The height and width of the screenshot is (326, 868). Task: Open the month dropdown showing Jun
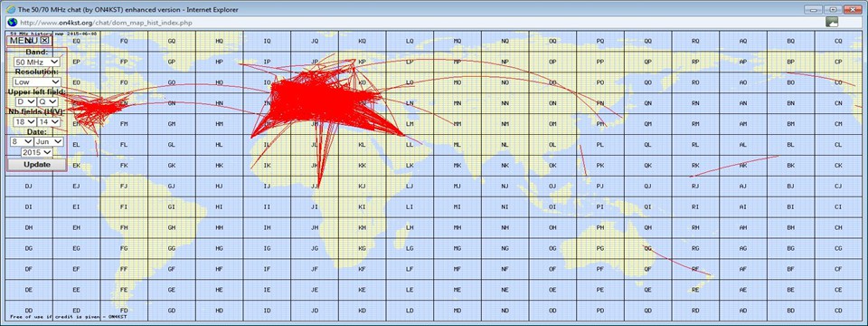[x=49, y=142]
